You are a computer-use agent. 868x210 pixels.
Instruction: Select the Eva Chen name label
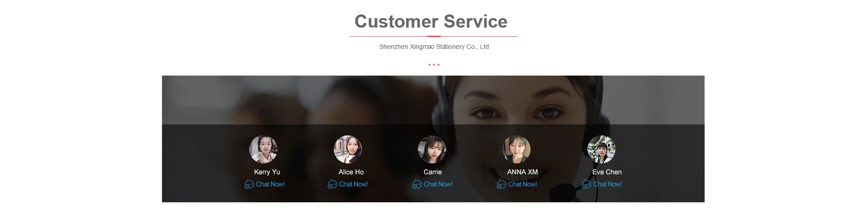[x=607, y=172]
